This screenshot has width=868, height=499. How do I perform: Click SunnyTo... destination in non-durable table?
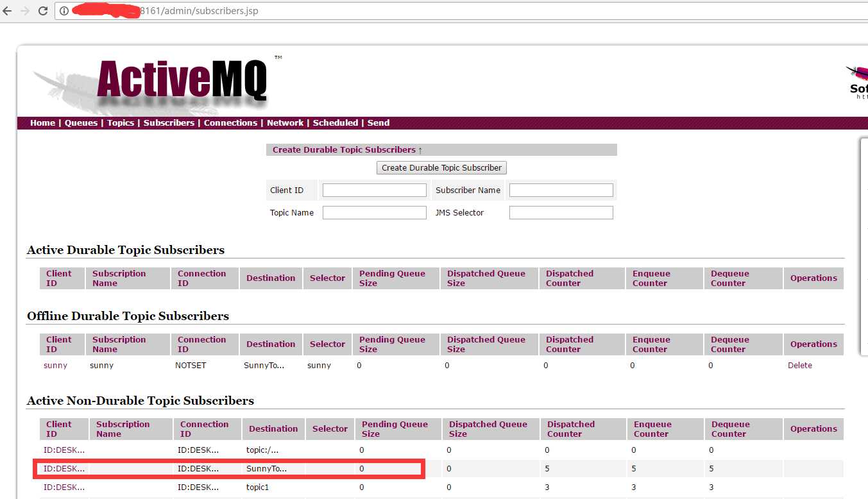266,469
